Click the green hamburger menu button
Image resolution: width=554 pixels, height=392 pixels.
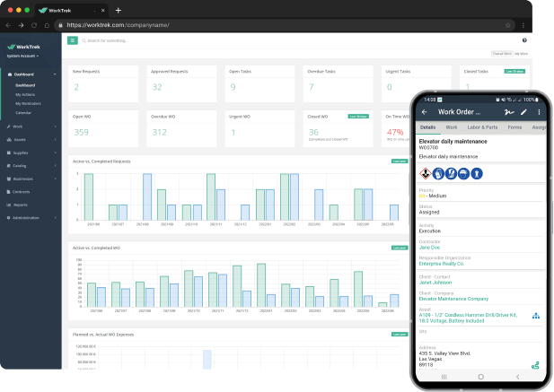73,40
